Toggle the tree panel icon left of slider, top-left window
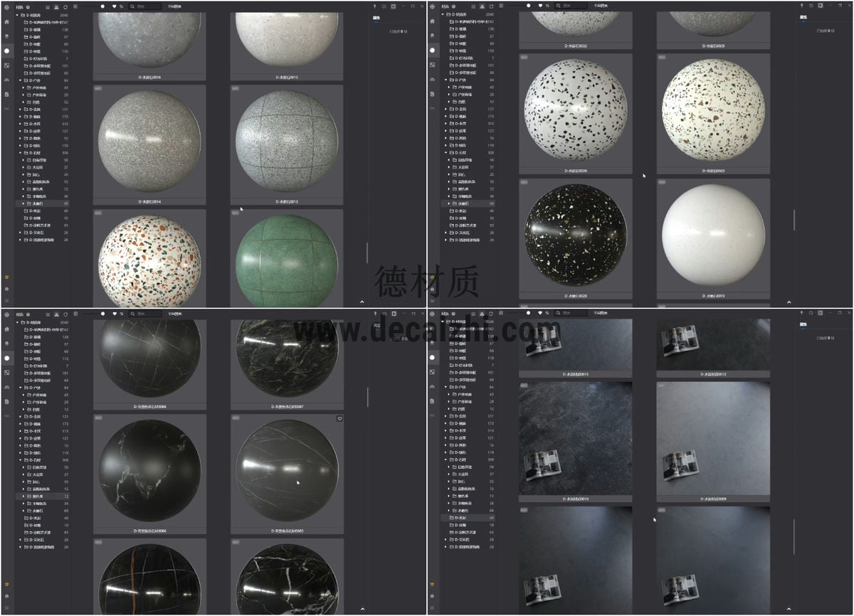The height and width of the screenshot is (616, 854). coord(75,6)
